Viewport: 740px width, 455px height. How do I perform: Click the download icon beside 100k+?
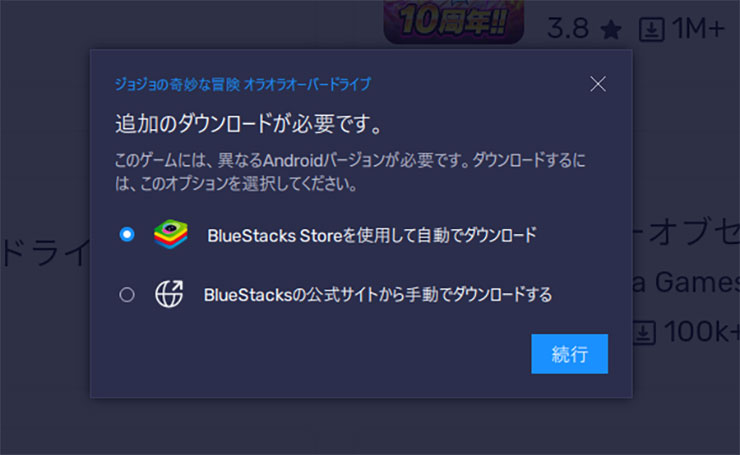644,332
